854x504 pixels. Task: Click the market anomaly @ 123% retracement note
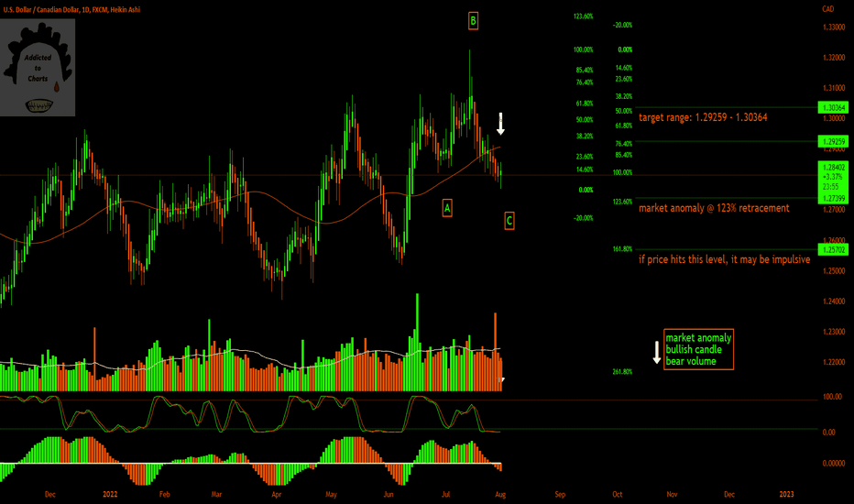714,208
